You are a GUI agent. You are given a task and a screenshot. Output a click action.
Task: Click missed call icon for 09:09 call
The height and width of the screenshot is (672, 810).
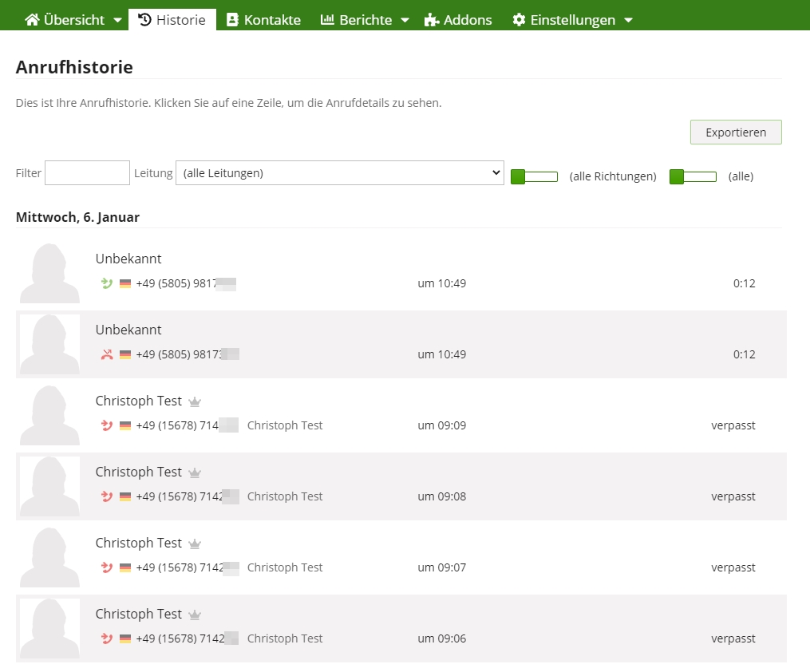pyautogui.click(x=106, y=425)
